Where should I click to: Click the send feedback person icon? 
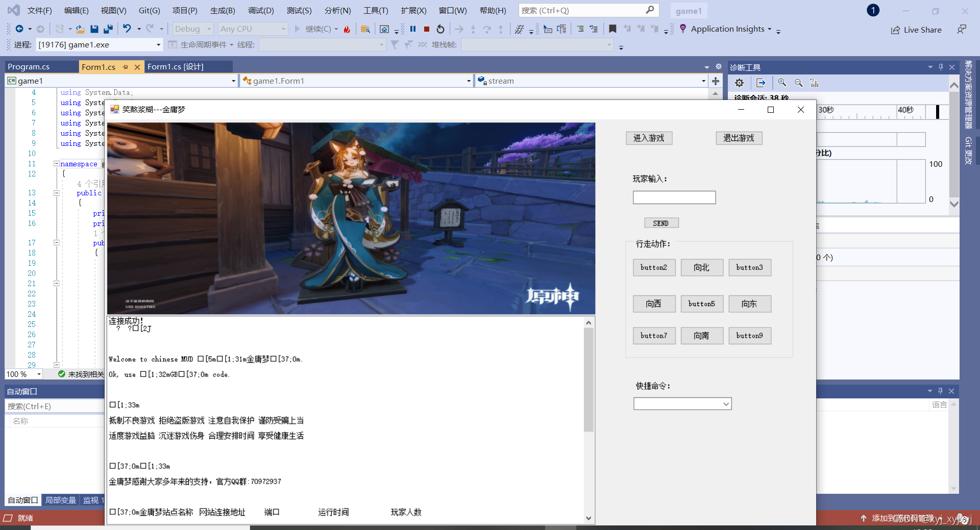coord(962,30)
